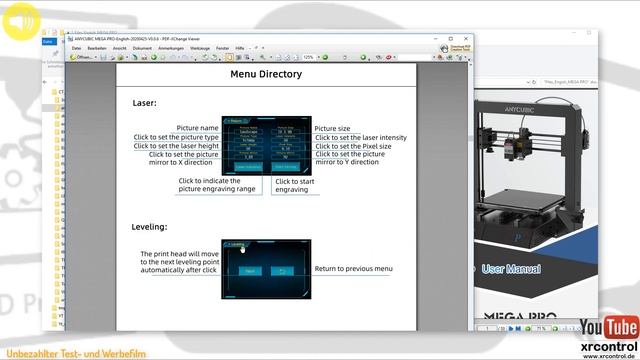Select the Zoom magnifier tool icon
The height and width of the screenshot is (360, 640).
click(262, 57)
